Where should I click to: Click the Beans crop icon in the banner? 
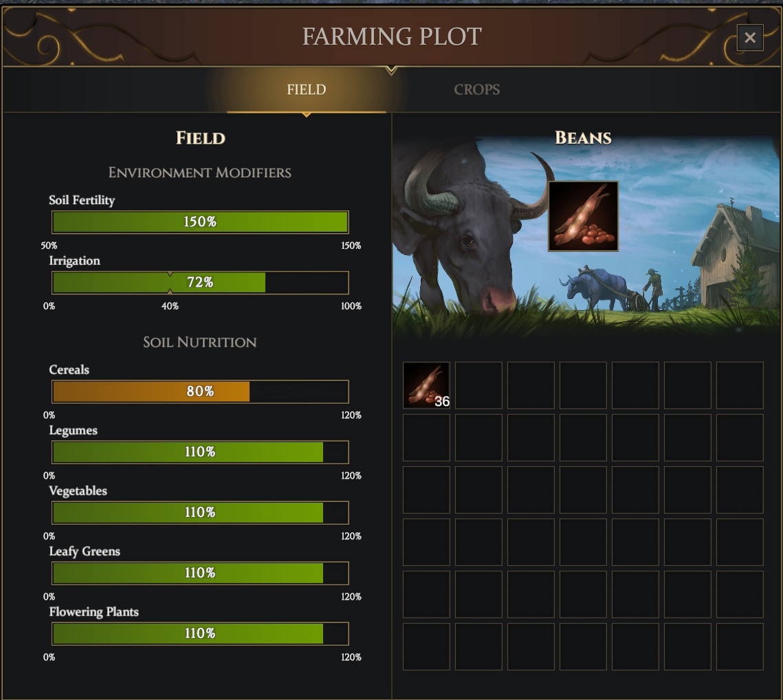click(583, 216)
